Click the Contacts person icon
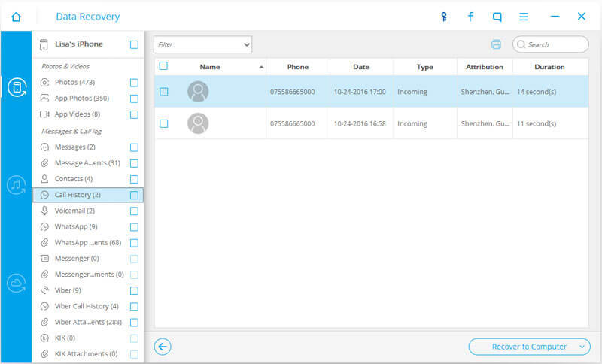This screenshot has height=364, width=602. [44, 179]
